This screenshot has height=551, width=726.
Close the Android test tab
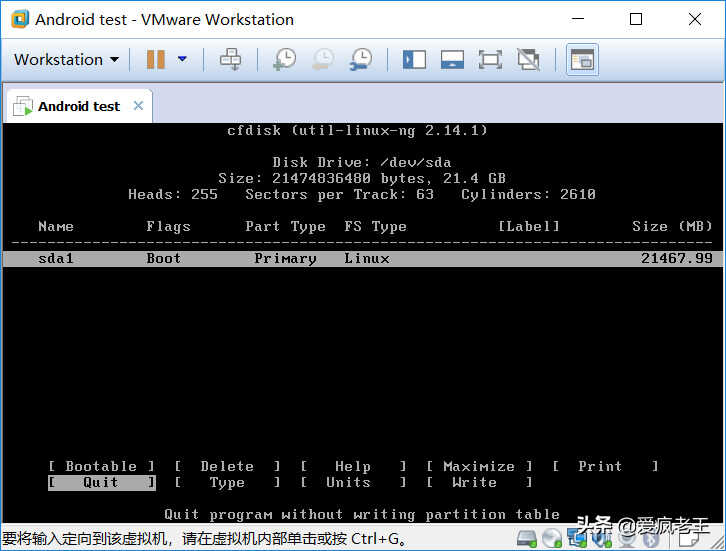[x=138, y=106]
